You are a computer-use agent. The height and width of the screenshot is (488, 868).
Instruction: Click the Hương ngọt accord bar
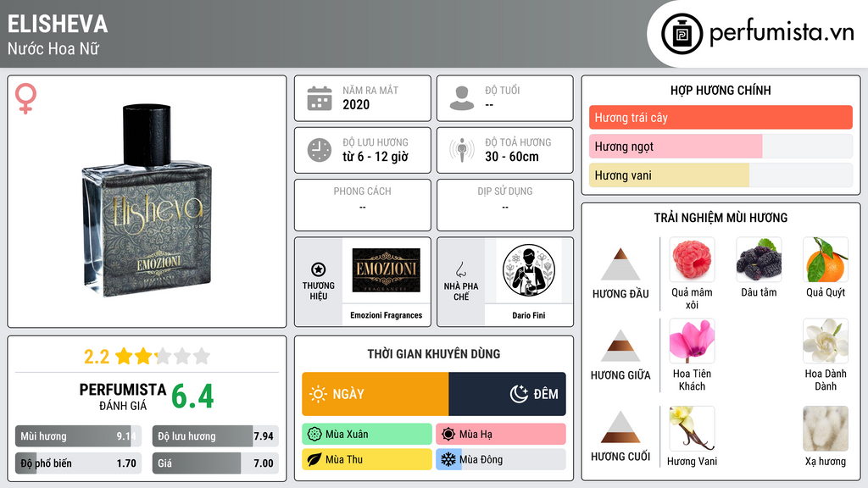tap(721, 146)
